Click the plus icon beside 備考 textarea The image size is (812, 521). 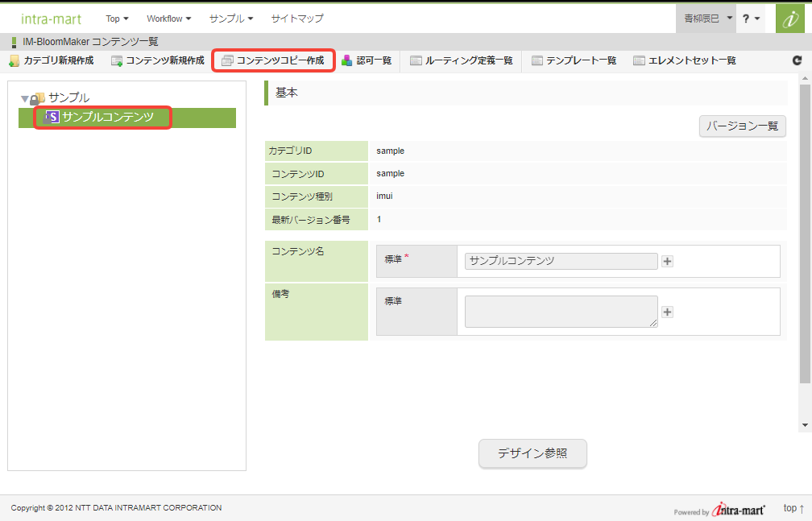668,312
